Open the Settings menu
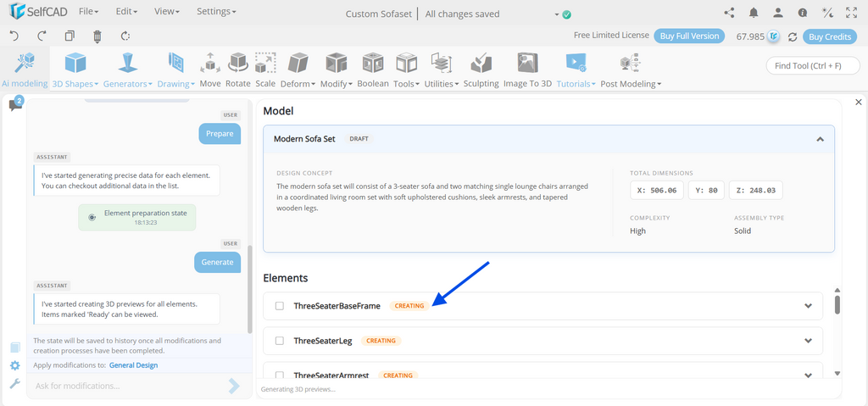 pyautogui.click(x=216, y=11)
